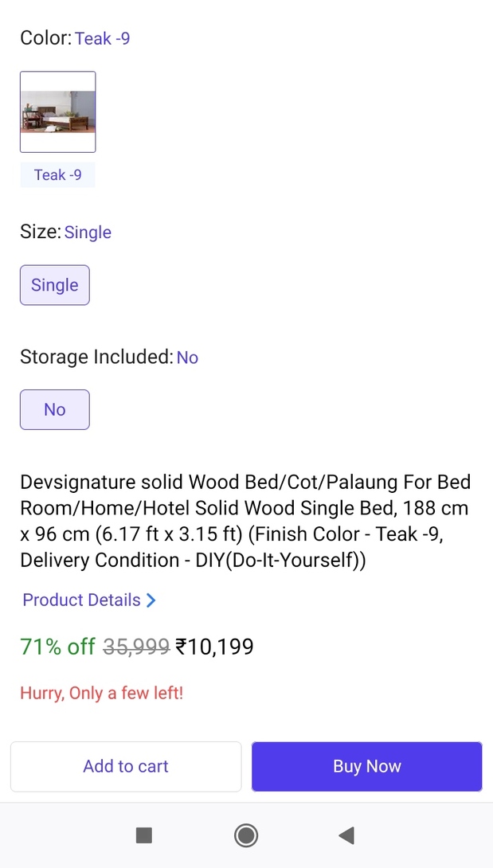Tap the ₹10,199 discounted price
493x868 pixels.
click(214, 647)
